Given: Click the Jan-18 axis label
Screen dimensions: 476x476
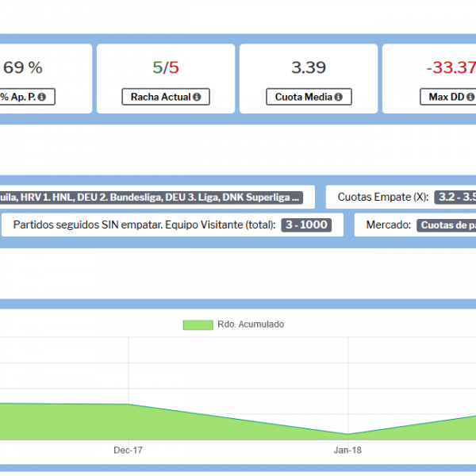Looking at the screenshot, I should [x=348, y=450].
